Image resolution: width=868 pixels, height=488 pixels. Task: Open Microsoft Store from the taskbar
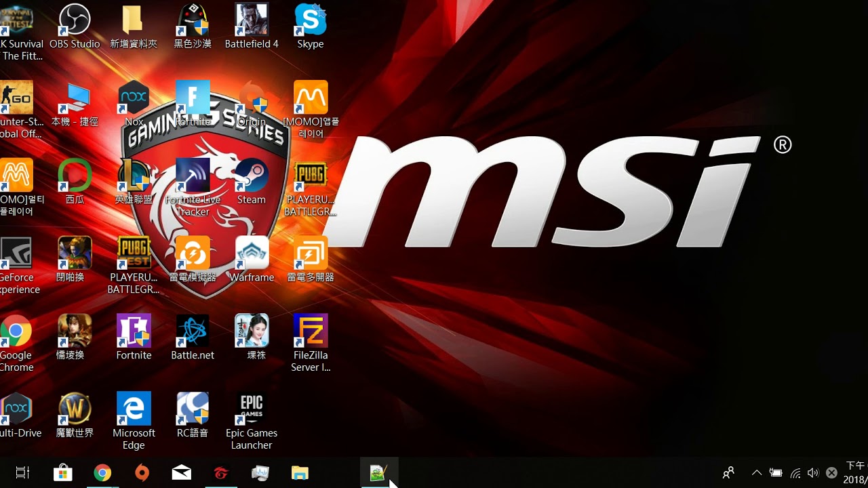coord(63,473)
